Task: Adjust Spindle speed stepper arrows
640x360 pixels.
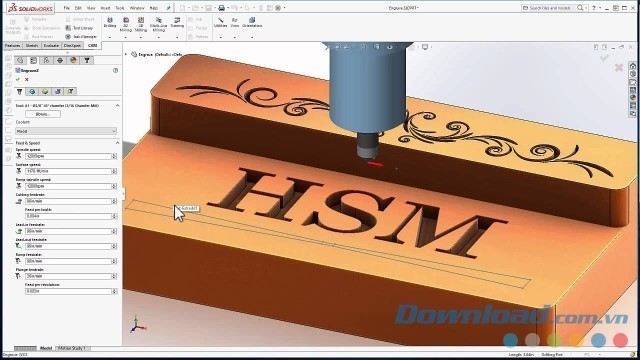Action: (114, 156)
